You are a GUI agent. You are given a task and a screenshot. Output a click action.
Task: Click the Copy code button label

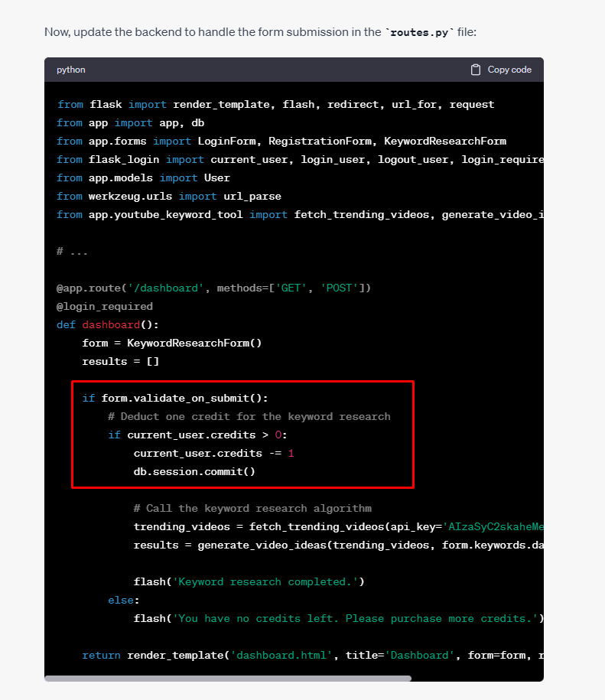[509, 70]
